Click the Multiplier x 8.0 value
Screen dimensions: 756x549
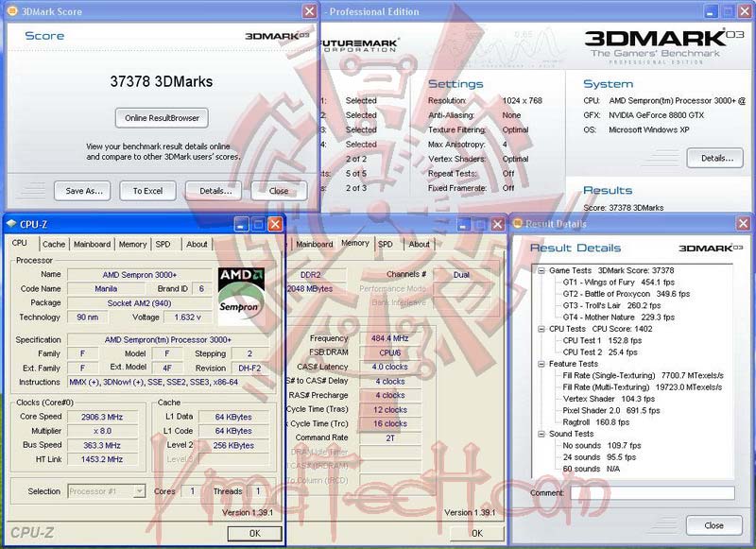coord(102,431)
